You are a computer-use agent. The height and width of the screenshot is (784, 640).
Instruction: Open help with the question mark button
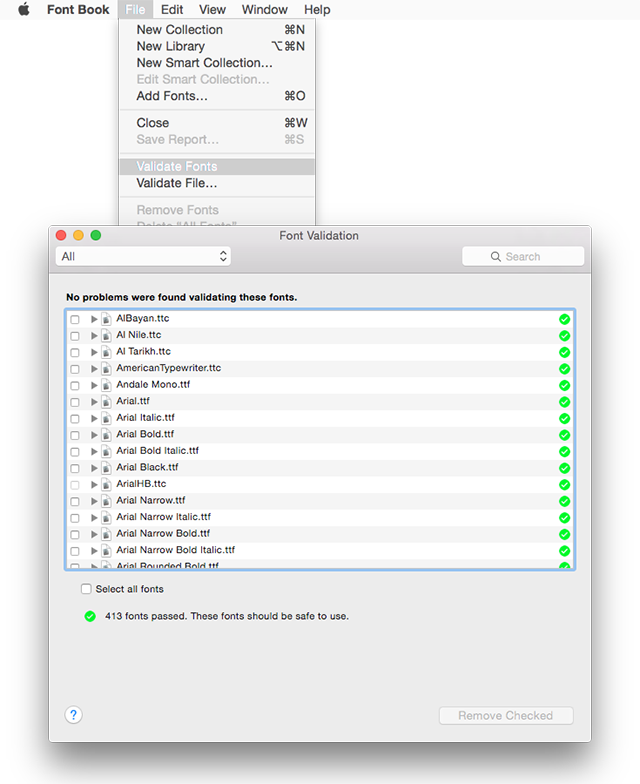[x=74, y=715]
